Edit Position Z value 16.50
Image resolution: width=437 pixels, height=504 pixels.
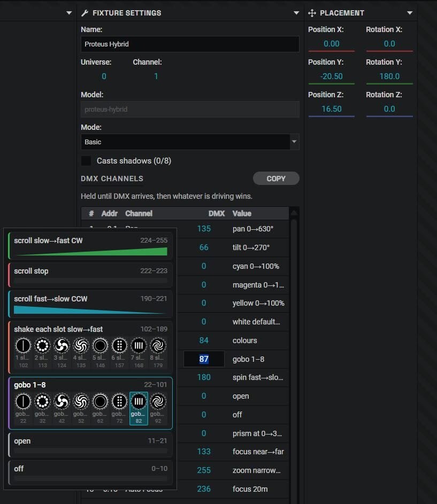[x=332, y=109]
